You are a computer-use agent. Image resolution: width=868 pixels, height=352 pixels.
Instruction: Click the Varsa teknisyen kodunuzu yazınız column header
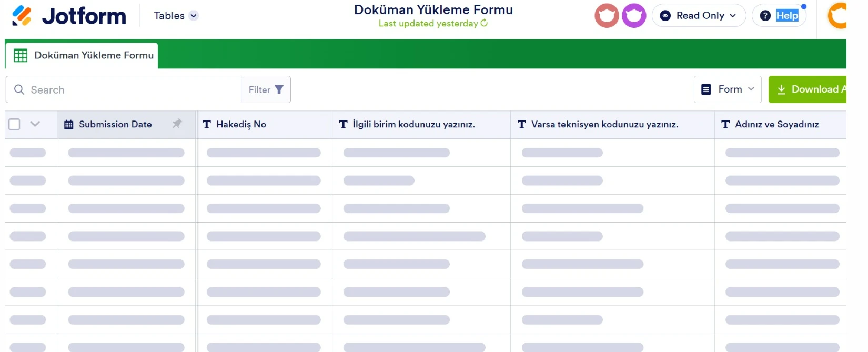(x=612, y=124)
